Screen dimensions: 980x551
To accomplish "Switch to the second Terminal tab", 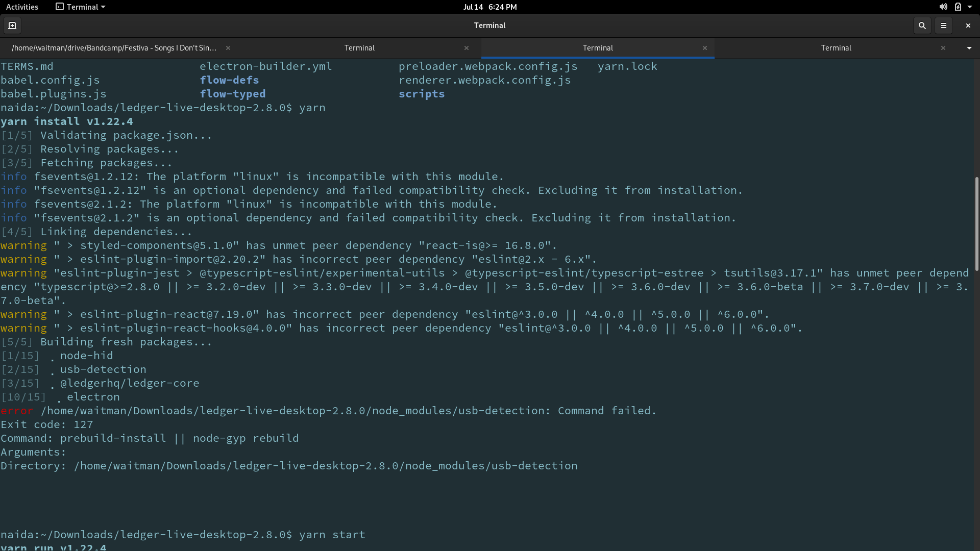I will (x=359, y=48).
